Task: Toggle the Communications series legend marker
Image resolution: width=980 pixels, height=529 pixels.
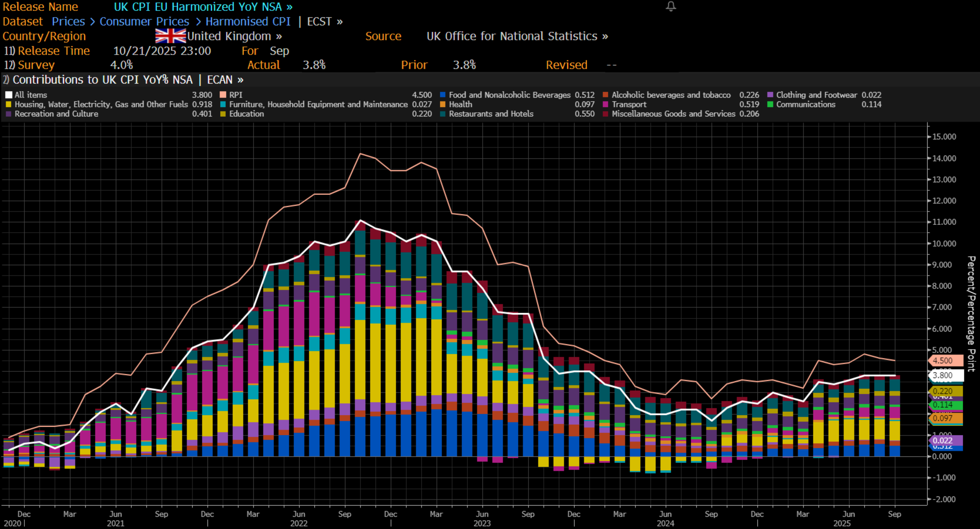Action: [770, 105]
